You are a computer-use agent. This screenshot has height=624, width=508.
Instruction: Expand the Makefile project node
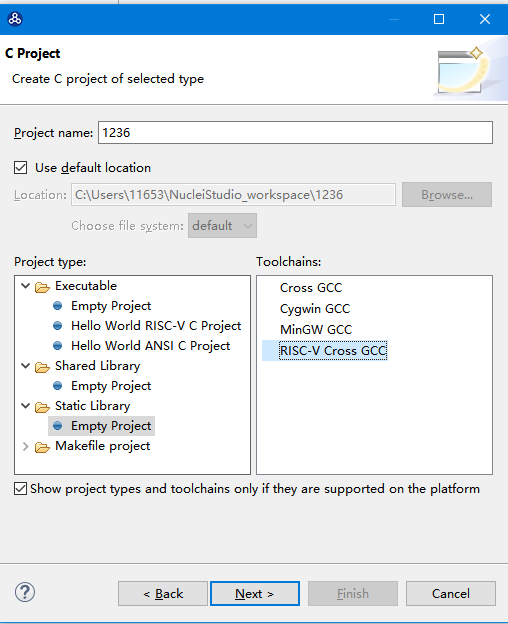click(x=25, y=446)
